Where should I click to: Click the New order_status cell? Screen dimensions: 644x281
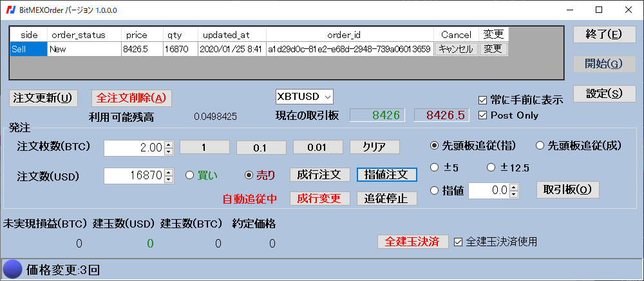(x=84, y=49)
